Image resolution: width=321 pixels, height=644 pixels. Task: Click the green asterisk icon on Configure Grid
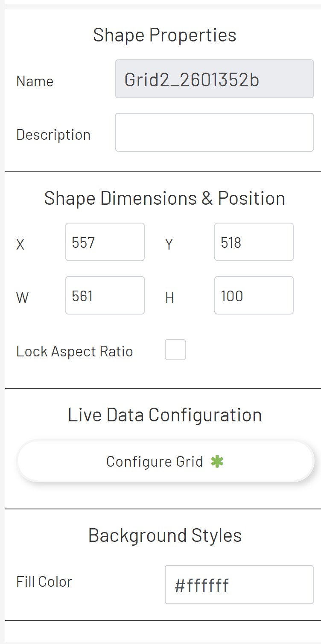pyautogui.click(x=218, y=461)
